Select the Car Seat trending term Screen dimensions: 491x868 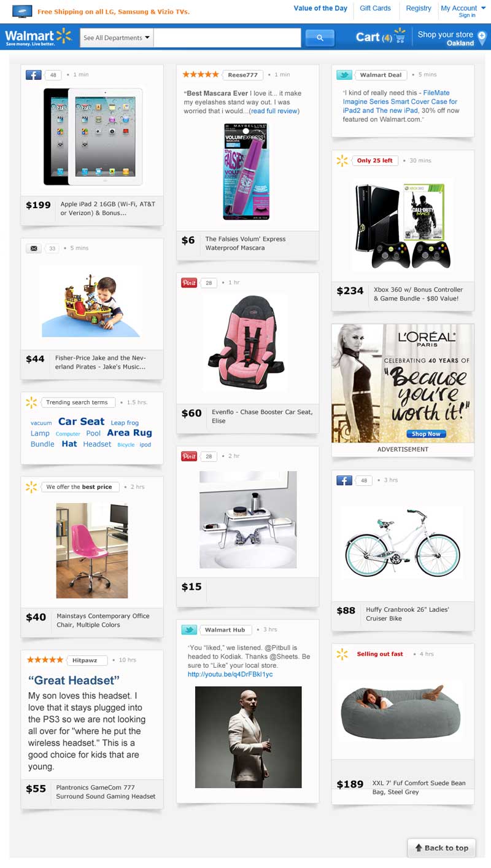(x=81, y=421)
